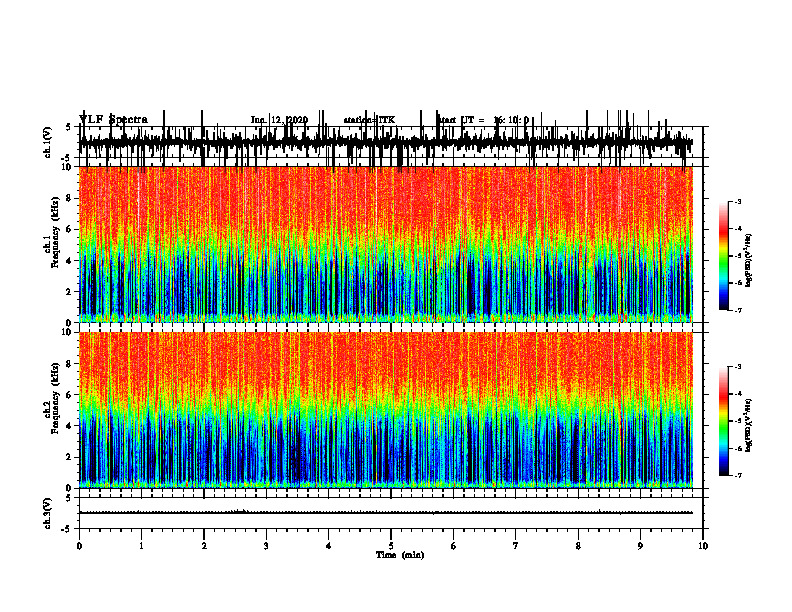This screenshot has width=792, height=612.
Task: Click time axis tick label "1"
Action: pyautogui.click(x=141, y=546)
